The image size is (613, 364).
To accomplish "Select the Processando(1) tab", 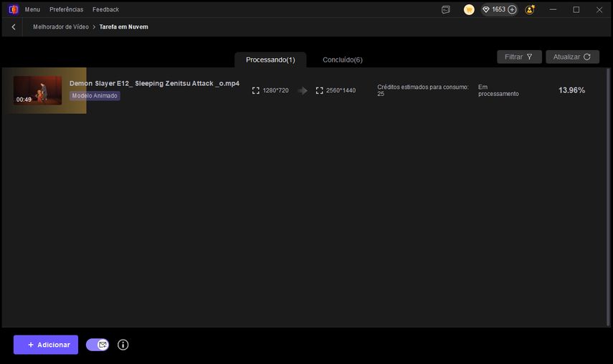I will pos(270,59).
